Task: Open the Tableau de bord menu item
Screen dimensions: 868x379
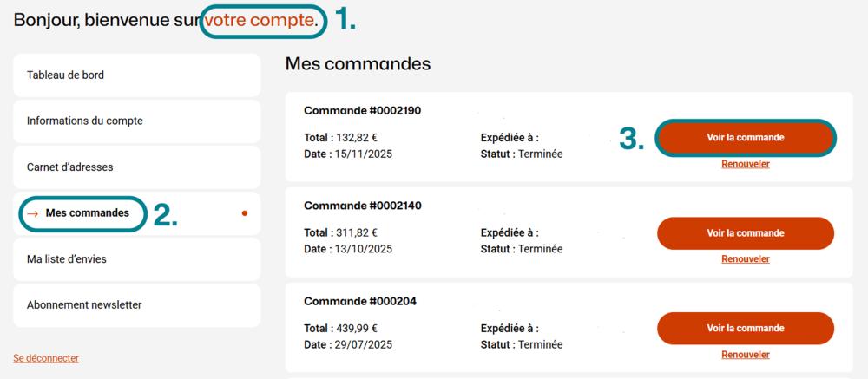Action: point(66,75)
